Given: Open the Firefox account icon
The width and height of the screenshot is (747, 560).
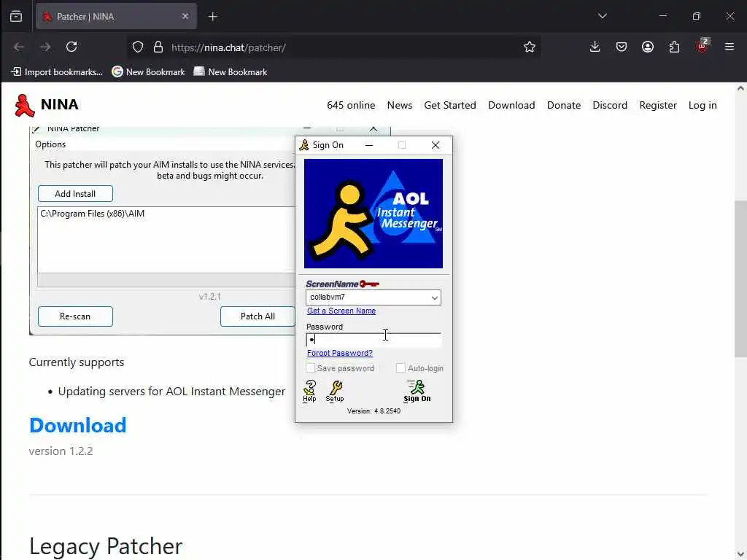Looking at the screenshot, I should (x=648, y=47).
